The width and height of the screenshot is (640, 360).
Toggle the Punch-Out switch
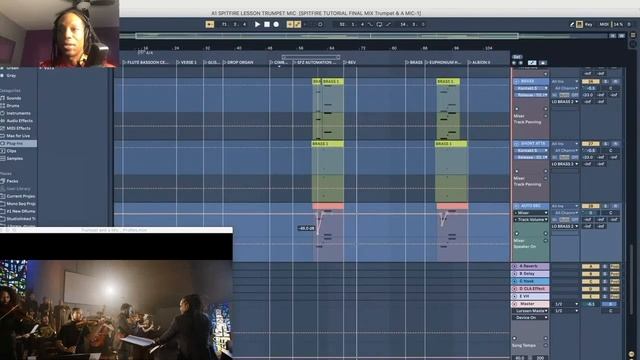(388, 24)
